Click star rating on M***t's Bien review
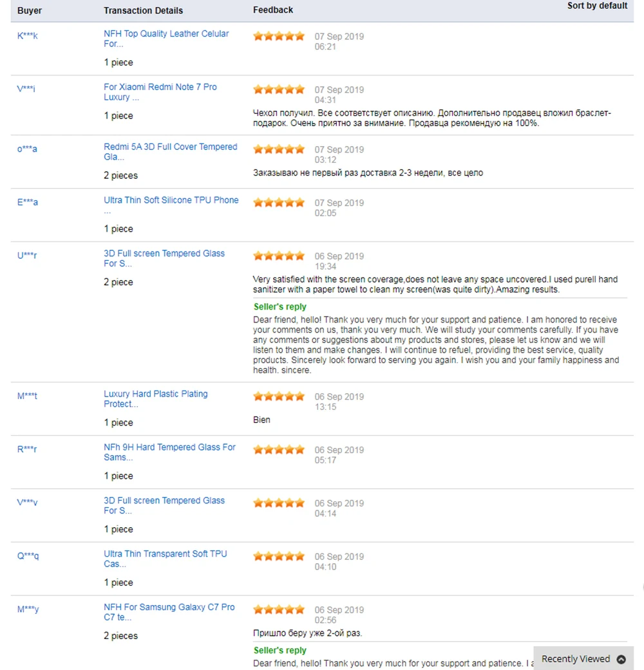Screen dimensions: 644x670 click(279, 396)
